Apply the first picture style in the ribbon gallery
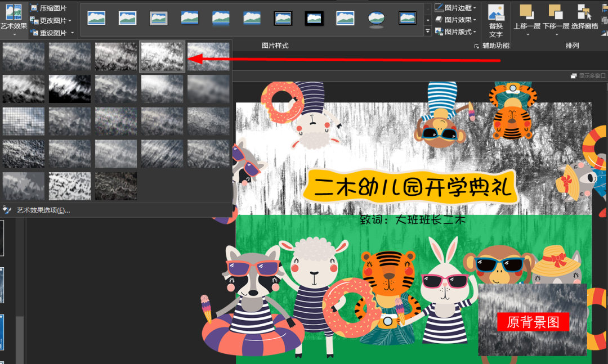608x364 pixels. click(96, 18)
